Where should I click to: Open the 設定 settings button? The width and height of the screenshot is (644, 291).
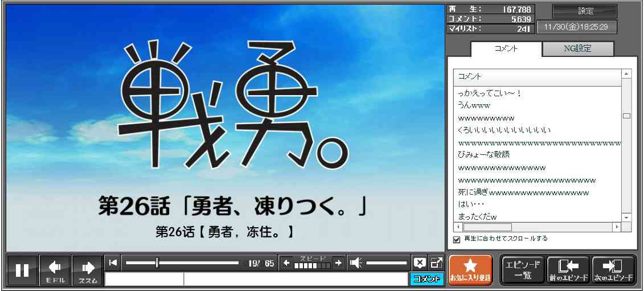tap(585, 11)
